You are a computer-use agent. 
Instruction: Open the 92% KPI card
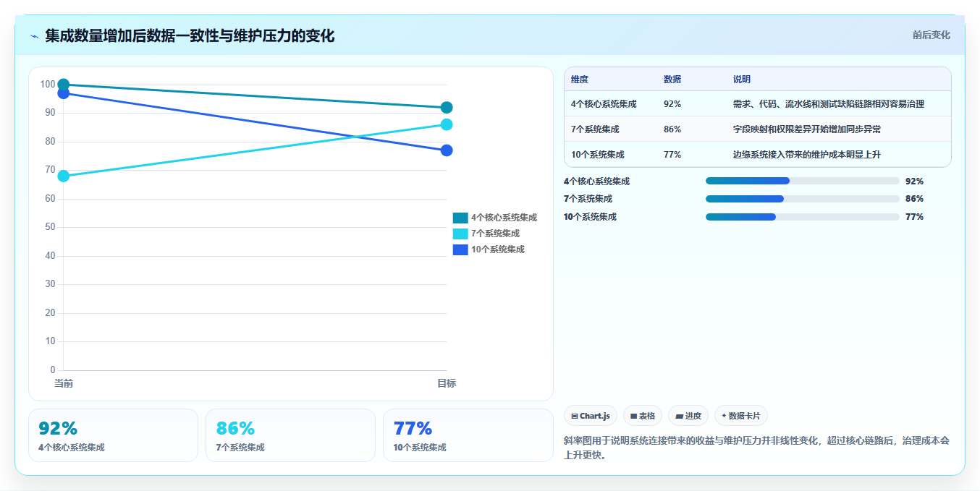113,435
